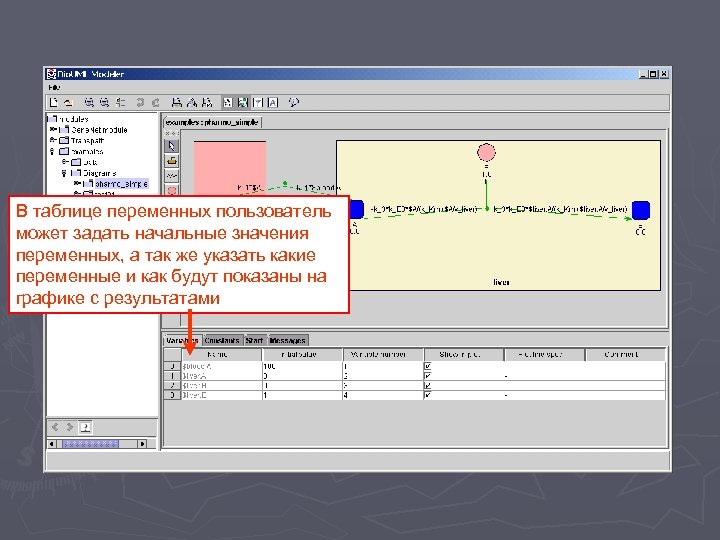Click the liver compartment label
The width and height of the screenshot is (720, 540).
click(x=501, y=282)
